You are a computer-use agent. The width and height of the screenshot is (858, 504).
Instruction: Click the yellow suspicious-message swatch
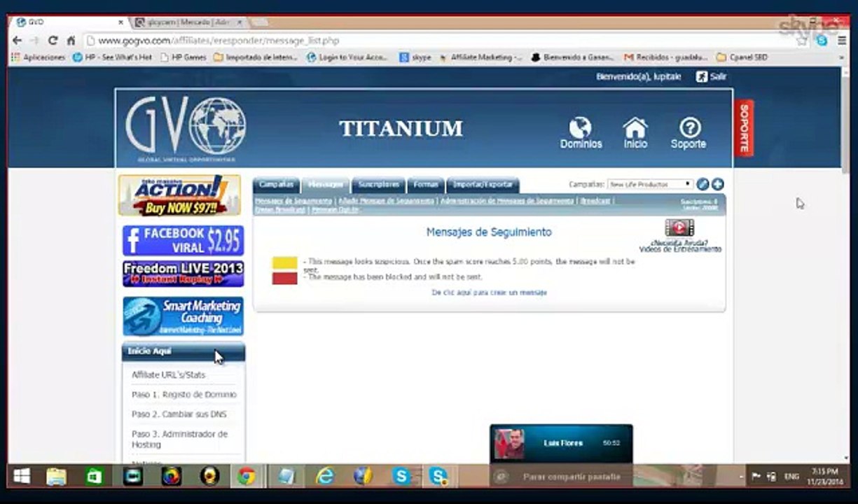(x=284, y=263)
